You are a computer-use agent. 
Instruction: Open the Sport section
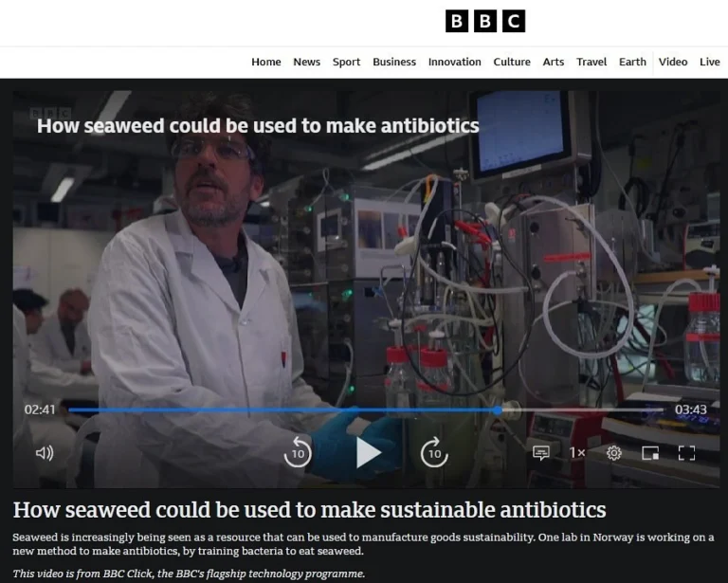[x=346, y=62]
